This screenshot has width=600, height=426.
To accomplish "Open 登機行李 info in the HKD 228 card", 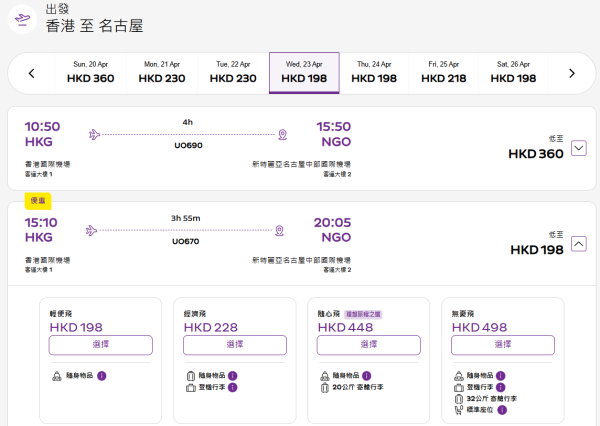I will (233, 387).
